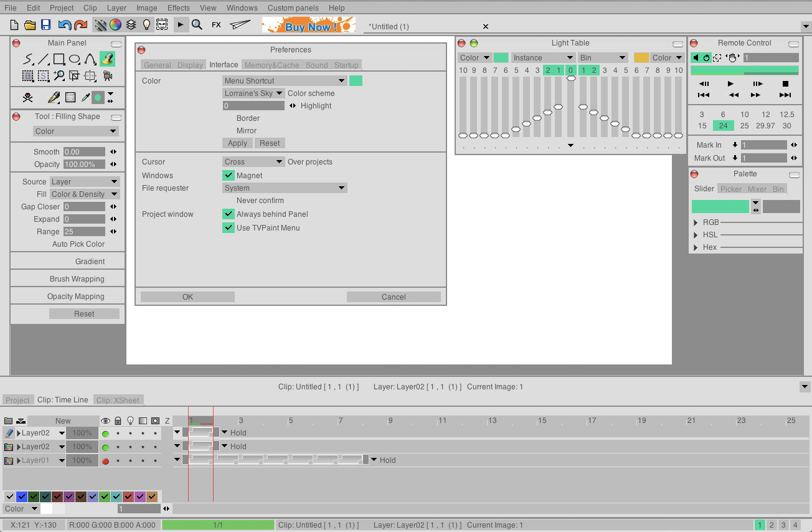812x532 pixels.
Task: Click the Palette current color swatch
Action: [720, 206]
